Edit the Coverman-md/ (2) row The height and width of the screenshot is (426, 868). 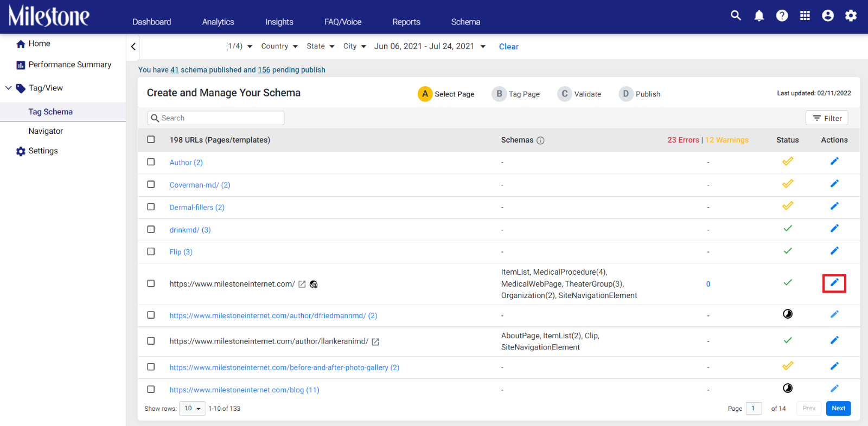click(834, 184)
